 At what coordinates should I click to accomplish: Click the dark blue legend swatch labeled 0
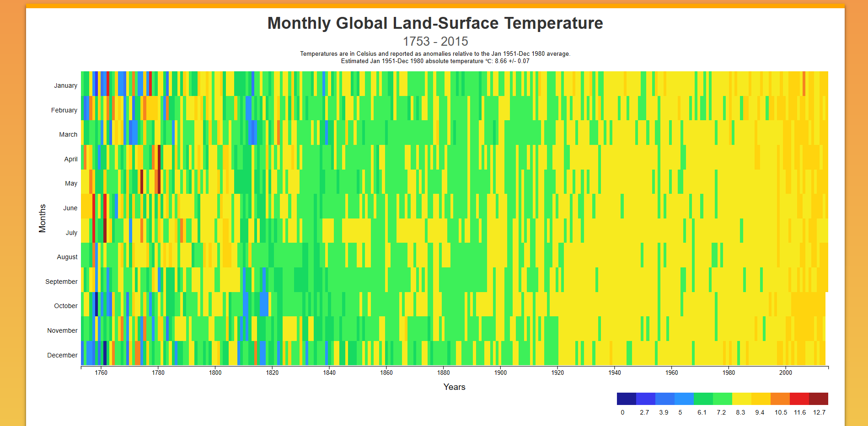(626, 399)
